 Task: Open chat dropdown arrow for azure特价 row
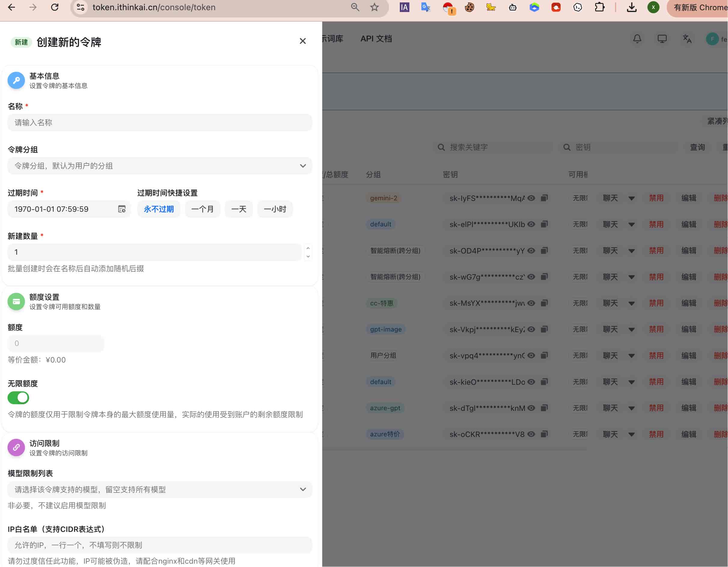(x=632, y=435)
